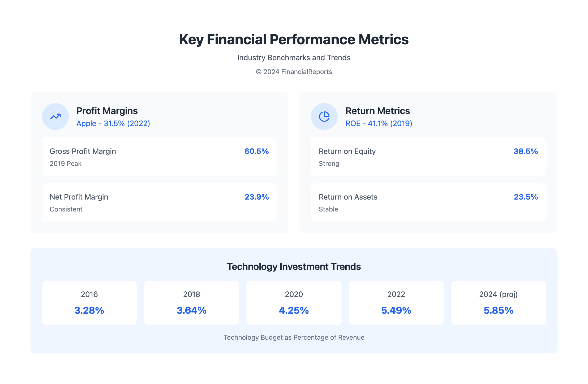
Task: Open the 2024 (proj) investment tile
Action: (498, 303)
